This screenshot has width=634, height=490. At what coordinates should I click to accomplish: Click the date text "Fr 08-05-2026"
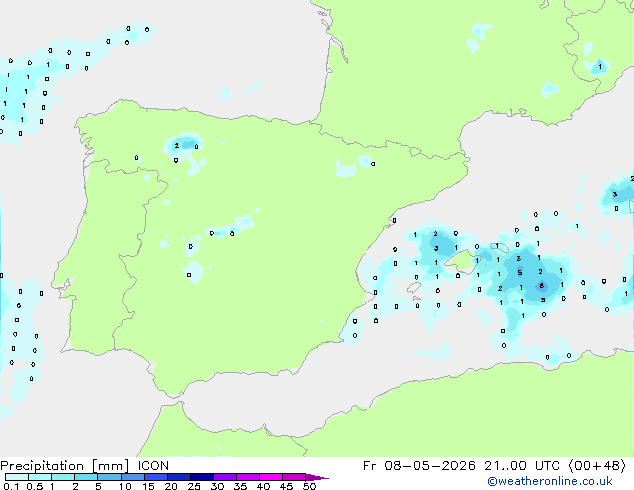click(419, 466)
